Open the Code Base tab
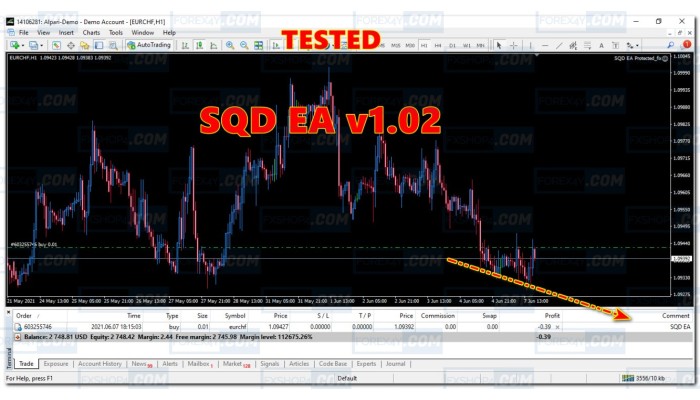Screen dimensions: 700x400 (333, 364)
